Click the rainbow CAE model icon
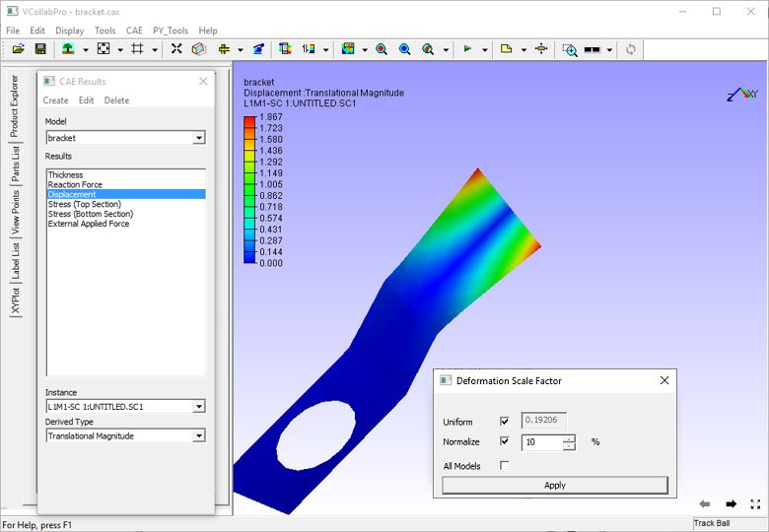Viewport: 769px width, 532px height. coord(285,49)
